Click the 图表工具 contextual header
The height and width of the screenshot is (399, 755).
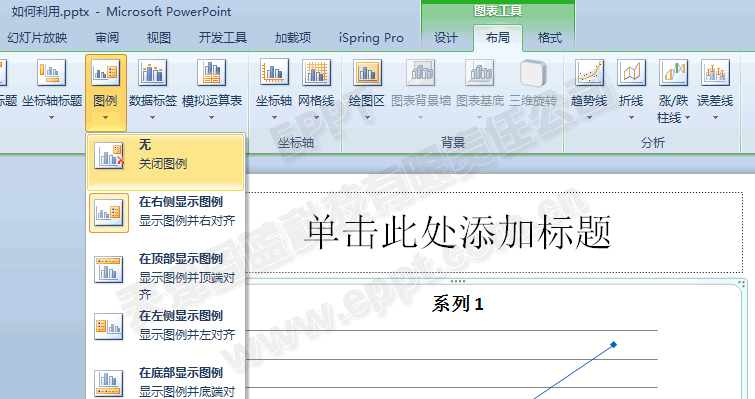pyautogui.click(x=498, y=11)
